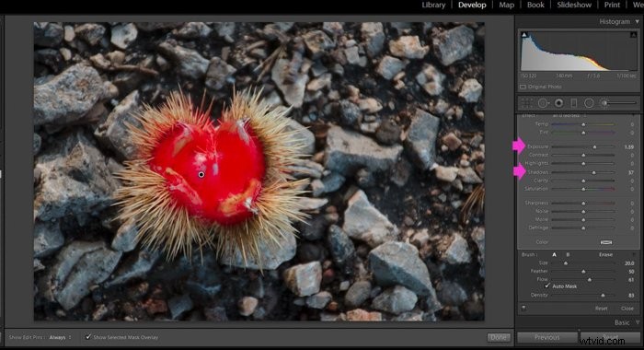Click the Density value 83
This screenshot has width=644, height=350.
point(631,296)
